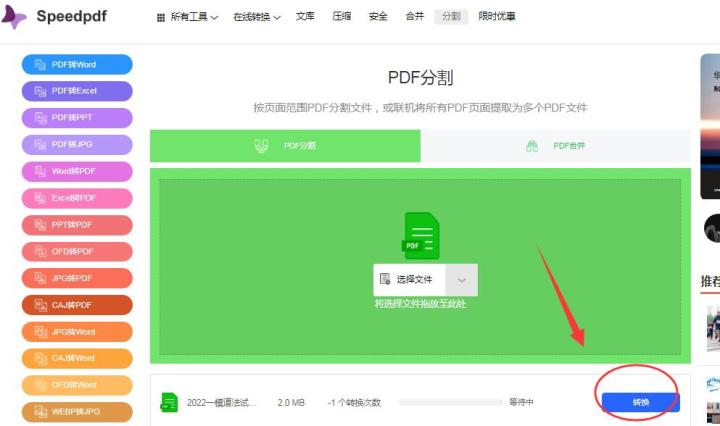Click the icon on PDF转Word button
Viewport: 720px width, 426px height.
click(41, 65)
